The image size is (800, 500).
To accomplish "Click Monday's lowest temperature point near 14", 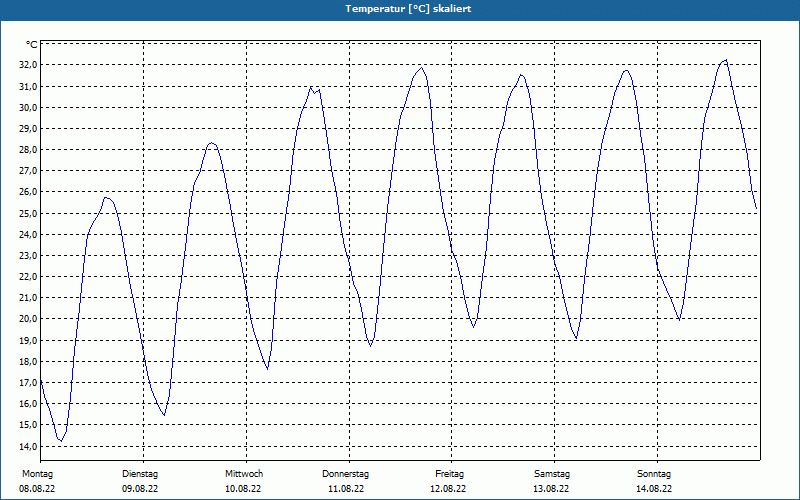I will click(x=61, y=440).
